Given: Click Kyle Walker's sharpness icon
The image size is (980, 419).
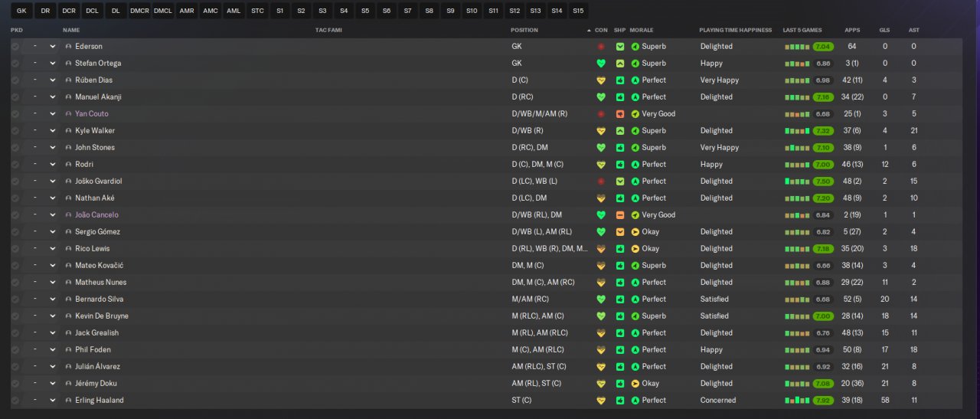Looking at the screenshot, I should point(620,131).
